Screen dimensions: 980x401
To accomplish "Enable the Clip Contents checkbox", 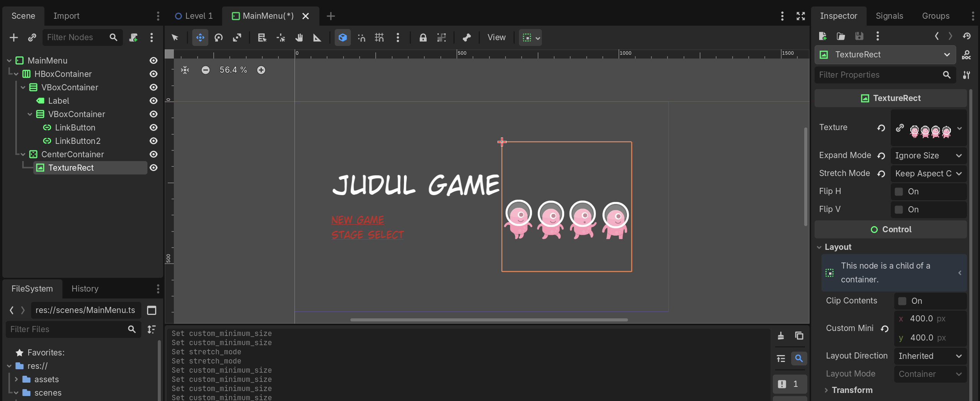I will tap(902, 301).
